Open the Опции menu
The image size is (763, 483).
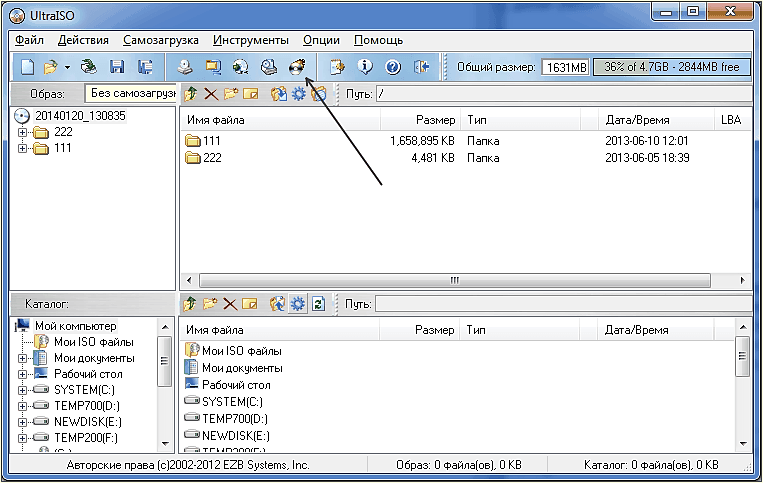[x=321, y=40]
